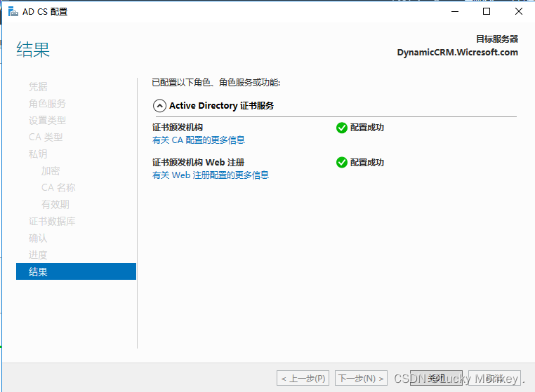Select 凭据 step in sidebar
Screen dimensions: 535x392
[x=38, y=86]
